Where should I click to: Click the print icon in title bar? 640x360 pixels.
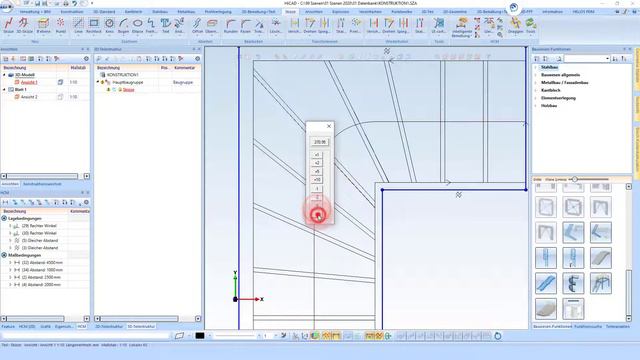click(x=66, y=3)
